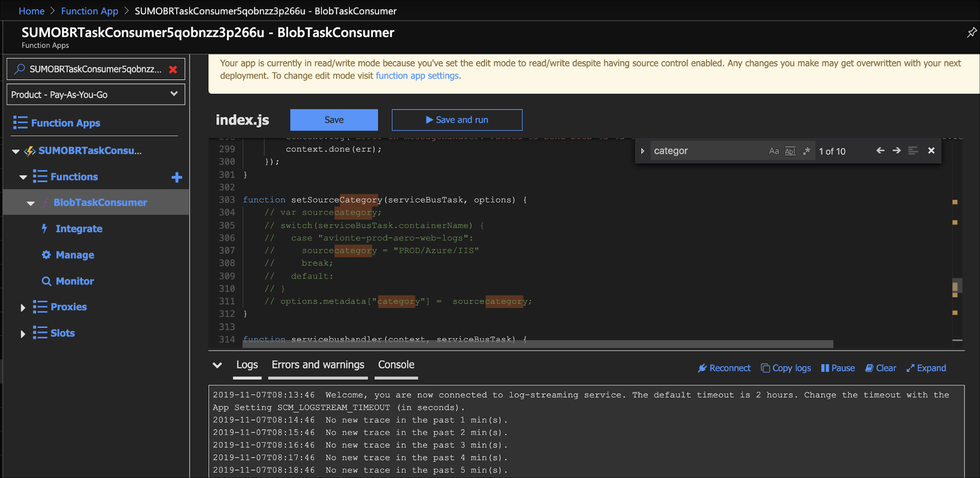Click the pin icon at top right
The image size is (980, 478).
[971, 33]
